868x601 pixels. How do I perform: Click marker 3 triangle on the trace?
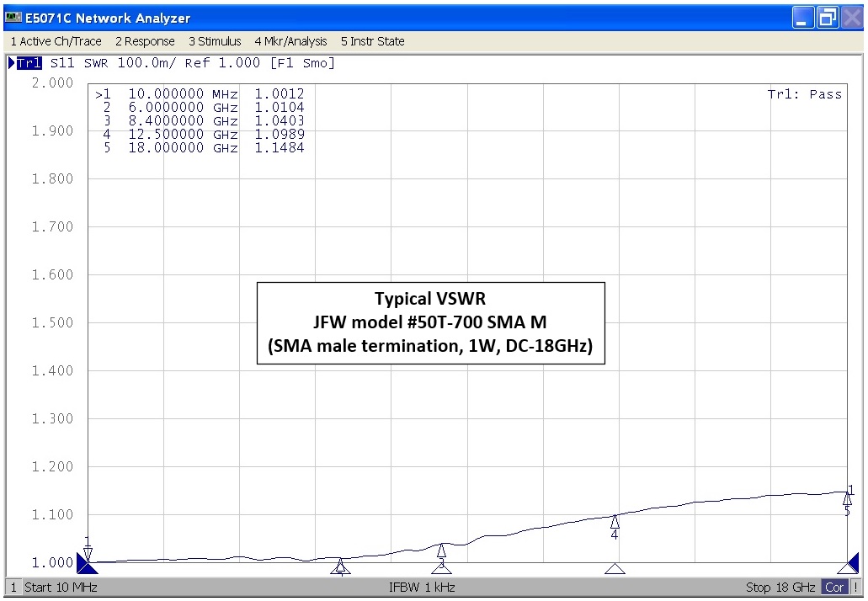(441, 550)
